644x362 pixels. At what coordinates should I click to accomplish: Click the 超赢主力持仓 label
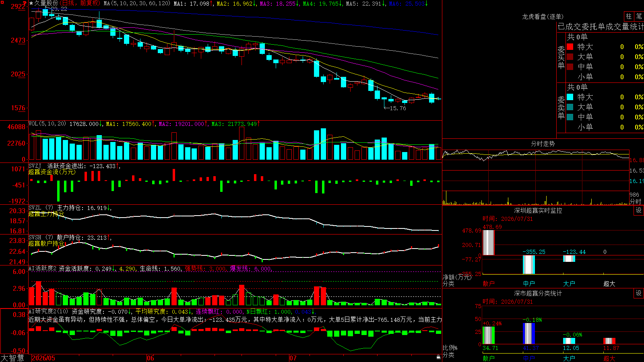coord(46,214)
